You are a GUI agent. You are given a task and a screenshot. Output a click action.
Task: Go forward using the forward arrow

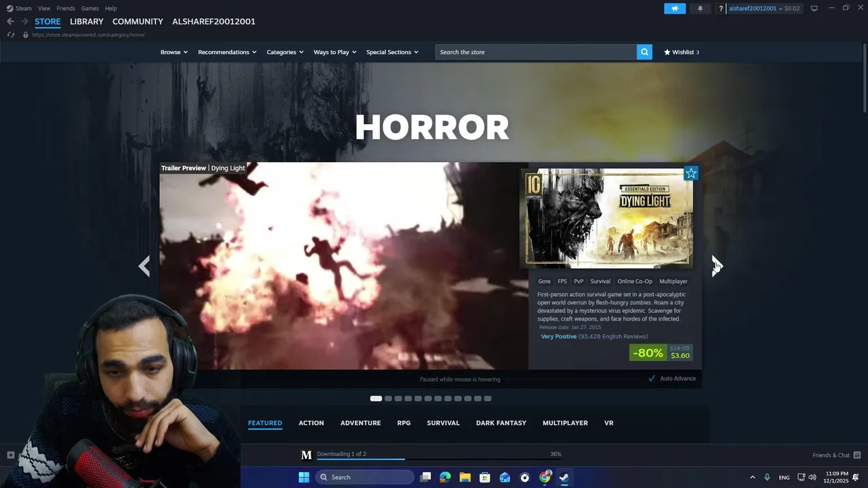pyautogui.click(x=24, y=22)
